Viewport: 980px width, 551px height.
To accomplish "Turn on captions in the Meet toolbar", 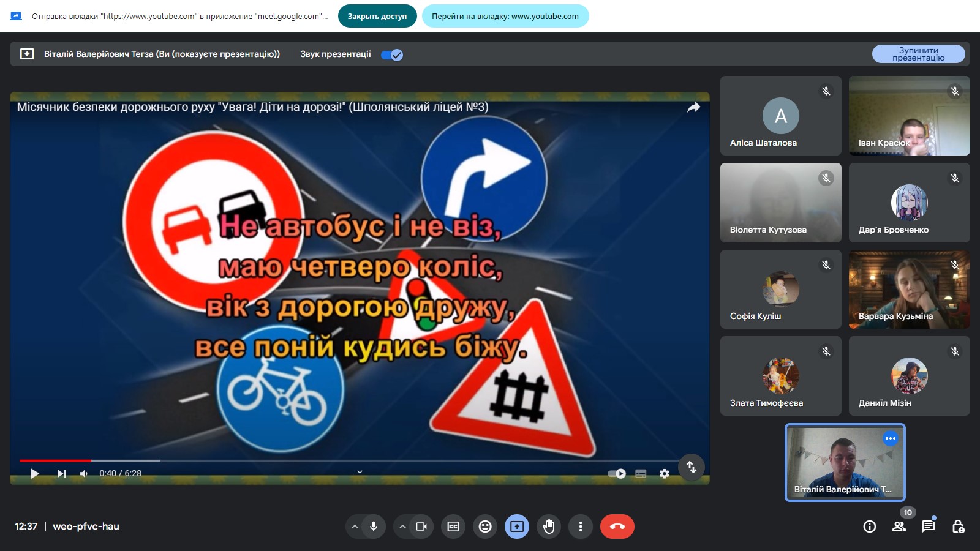I will pyautogui.click(x=453, y=527).
